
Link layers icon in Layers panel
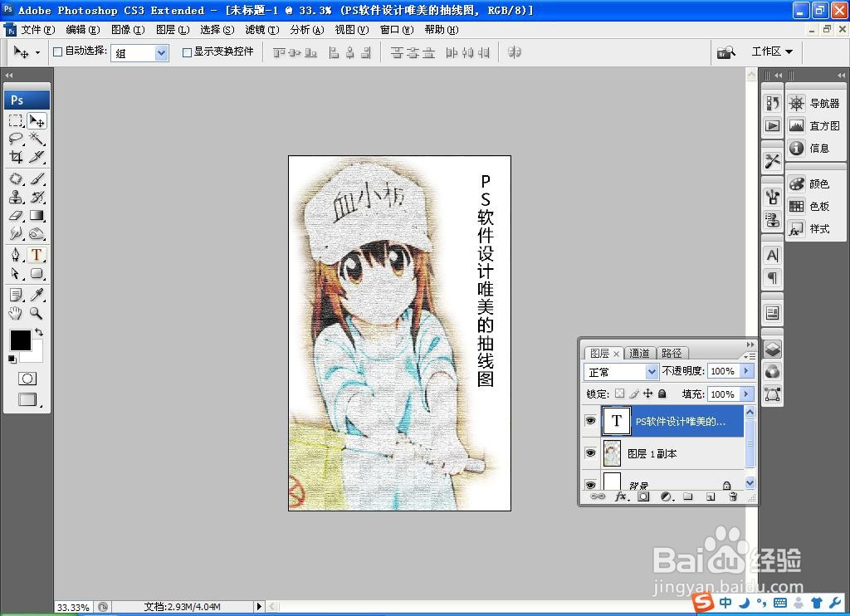[598, 496]
